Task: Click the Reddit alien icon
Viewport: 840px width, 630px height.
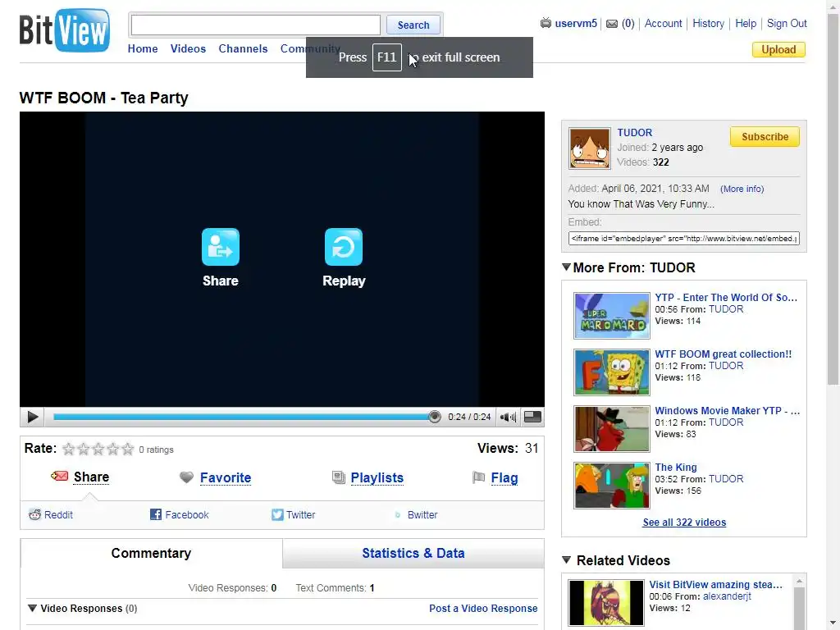Action: [34, 514]
